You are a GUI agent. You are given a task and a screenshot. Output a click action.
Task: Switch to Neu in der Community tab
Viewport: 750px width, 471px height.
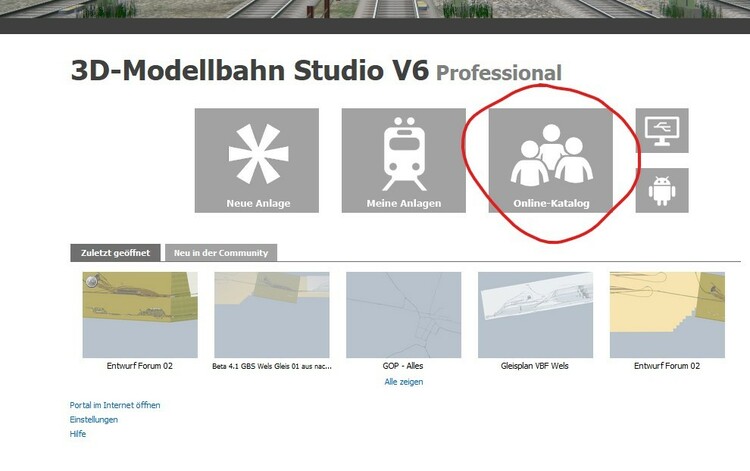(x=221, y=252)
